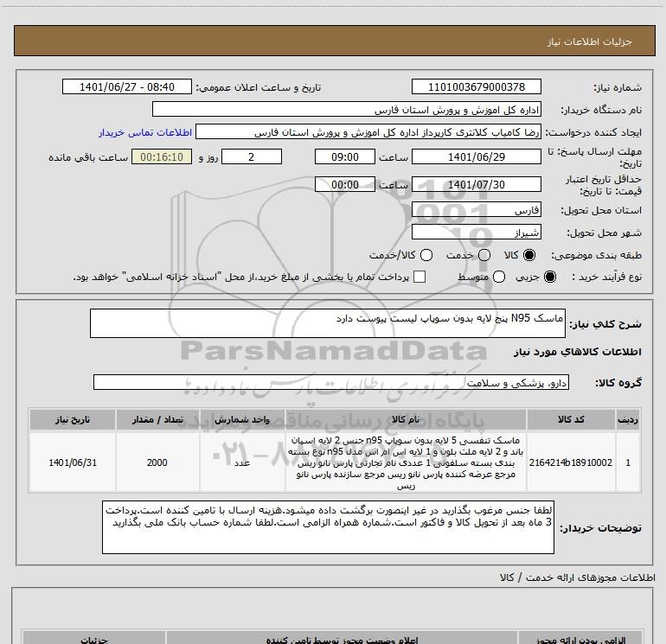666x644 pixels.
Task: Click the جزئیات column header in permits table
Action: click(94, 639)
